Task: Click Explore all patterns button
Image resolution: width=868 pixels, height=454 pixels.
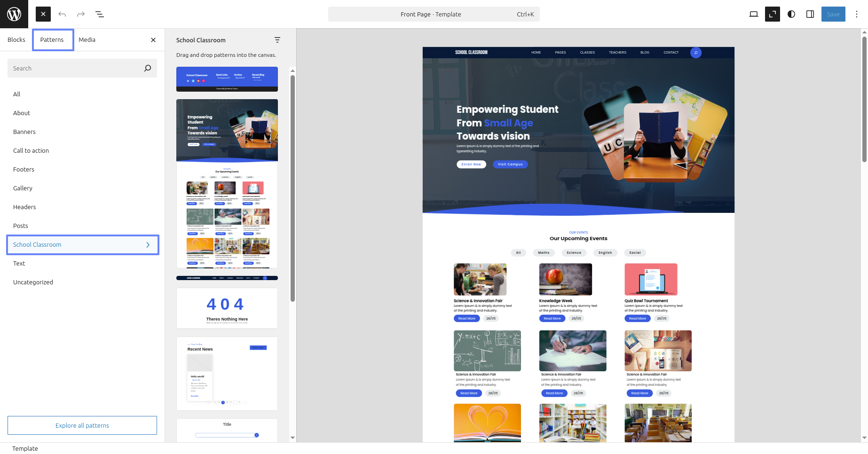Action: (x=82, y=425)
